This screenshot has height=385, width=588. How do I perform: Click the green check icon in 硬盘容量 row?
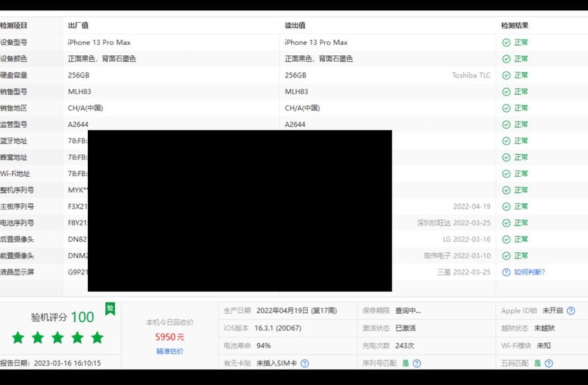pos(506,75)
